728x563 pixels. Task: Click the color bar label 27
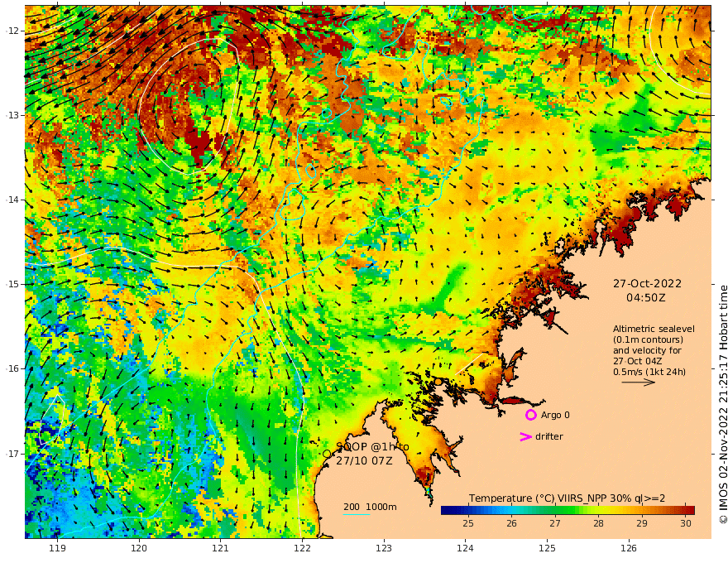[x=555, y=523]
